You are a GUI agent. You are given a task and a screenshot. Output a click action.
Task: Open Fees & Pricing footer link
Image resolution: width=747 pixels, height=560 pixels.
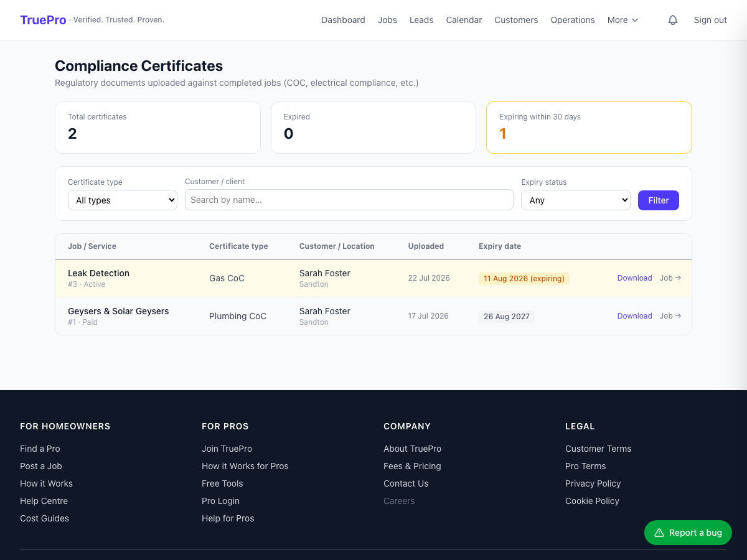pos(412,466)
